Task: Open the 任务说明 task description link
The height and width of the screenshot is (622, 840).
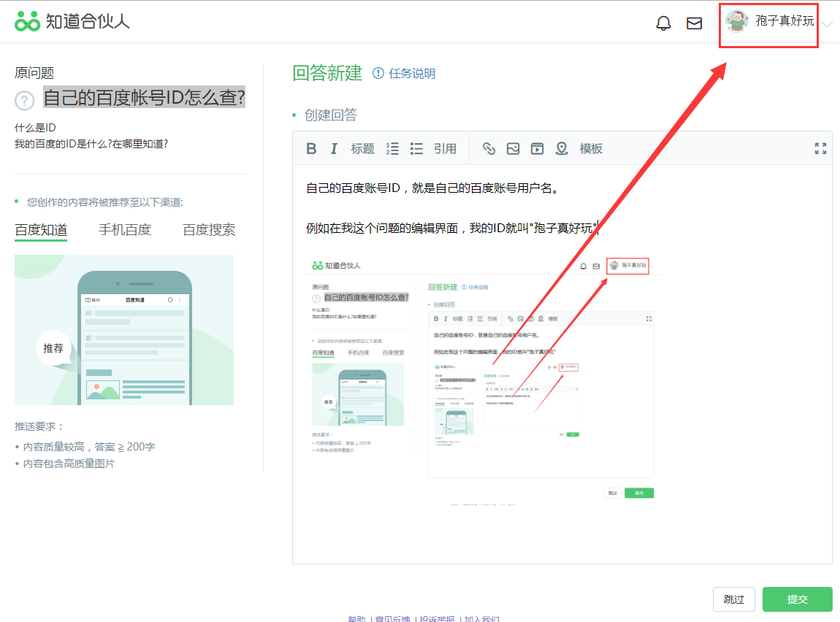Action: (404, 74)
